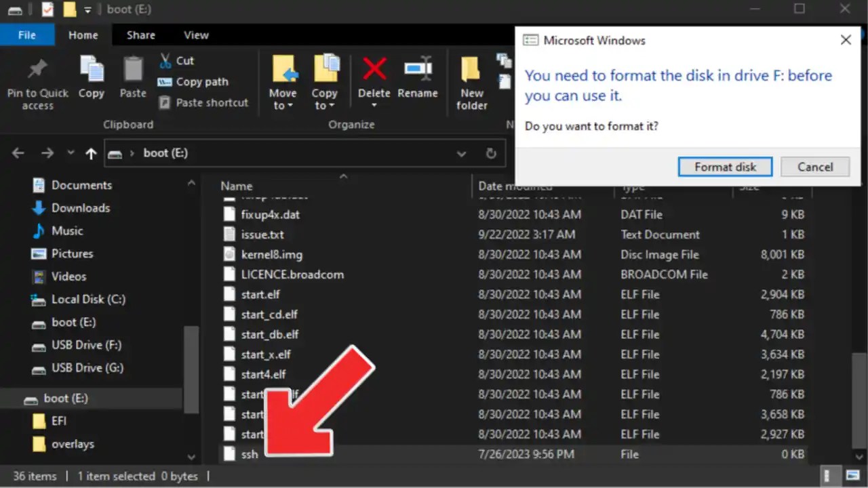Open the File menu tab

(27, 35)
